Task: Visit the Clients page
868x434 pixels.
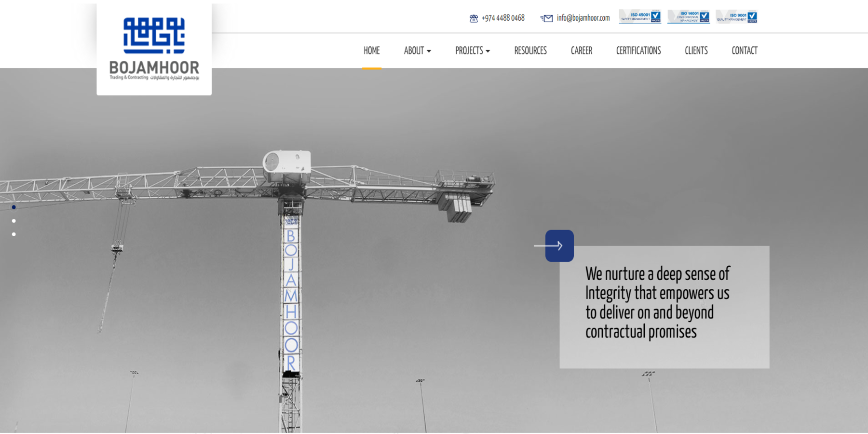Action: point(696,51)
